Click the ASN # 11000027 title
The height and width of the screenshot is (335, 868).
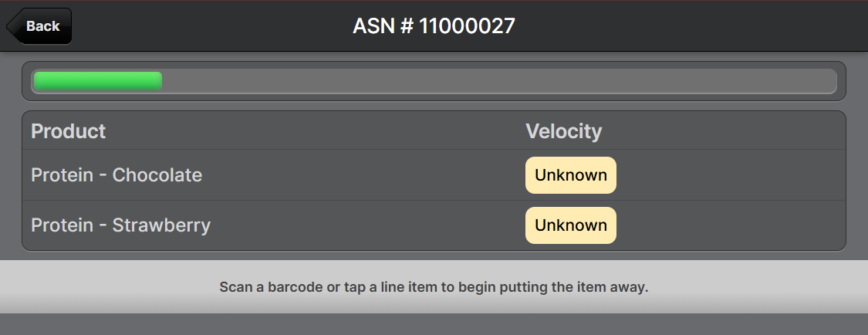pyautogui.click(x=434, y=26)
